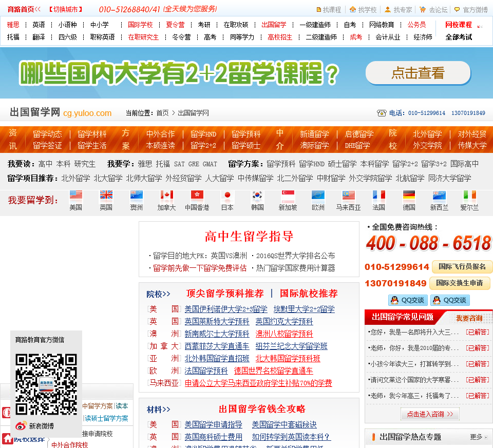Image resolution: width=493 pixels, height=448 pixels.
Task: Select the UK flag icon (英国)
Action: [x=106, y=195]
